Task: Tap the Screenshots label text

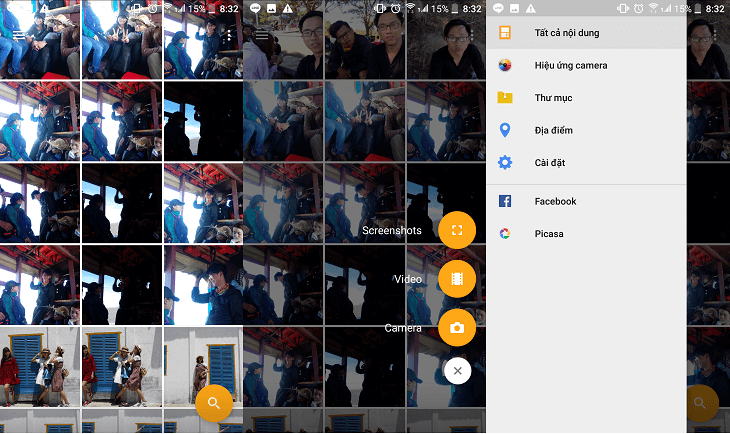Action: pyautogui.click(x=392, y=230)
